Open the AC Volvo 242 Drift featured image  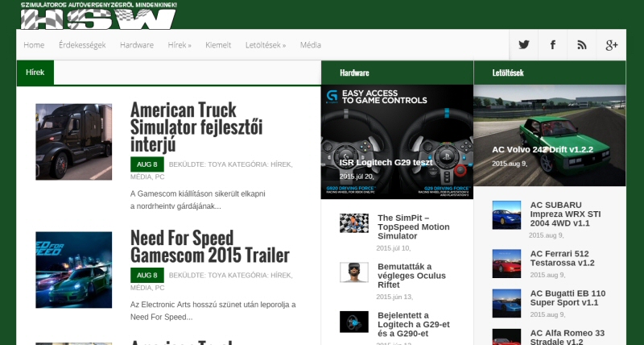[550, 135]
